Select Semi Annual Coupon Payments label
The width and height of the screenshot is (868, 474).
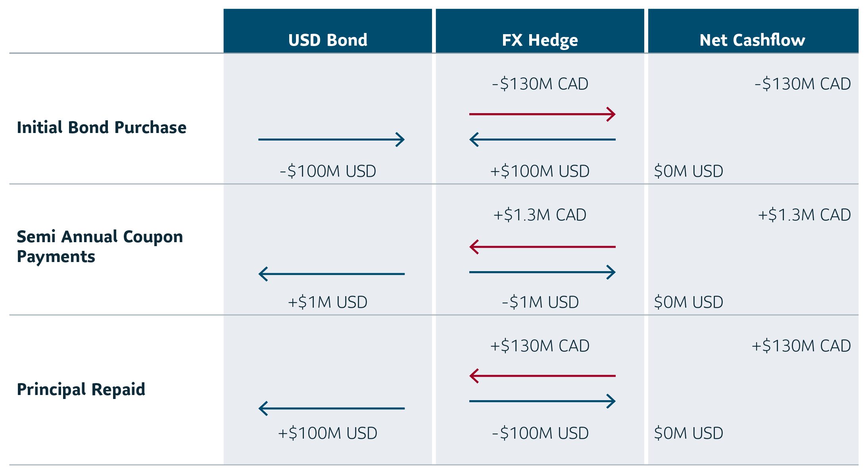pos(100,247)
